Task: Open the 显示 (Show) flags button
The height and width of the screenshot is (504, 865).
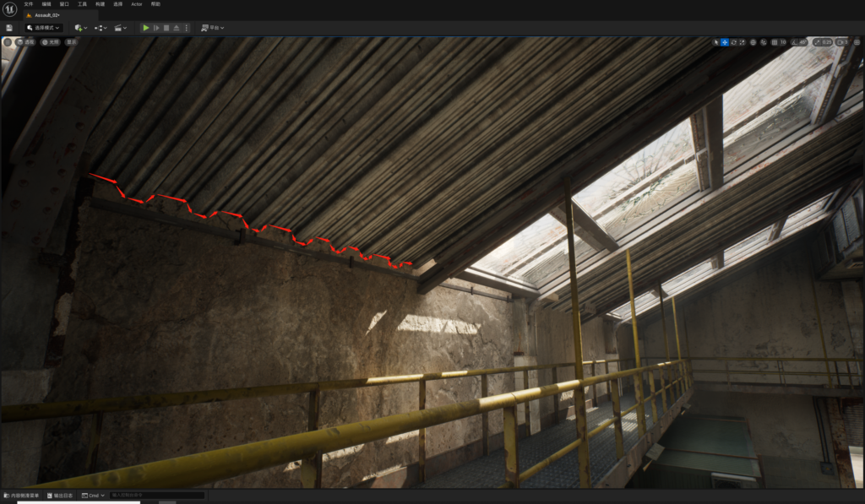Action: coord(71,42)
